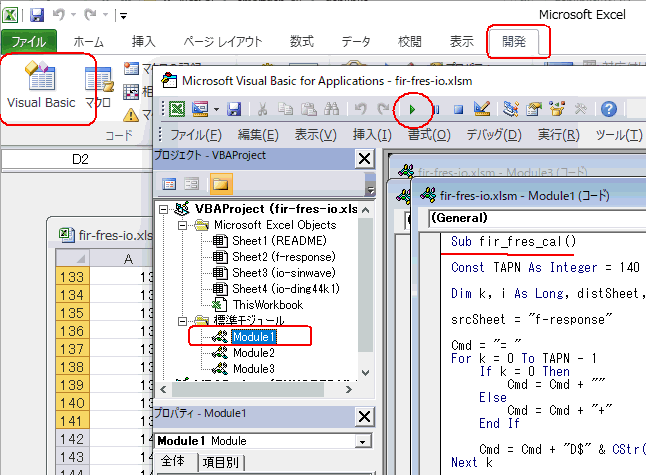This screenshot has width=646, height=475.
Task: Open Object Browser icon in VBA toolbar
Action: (557, 109)
